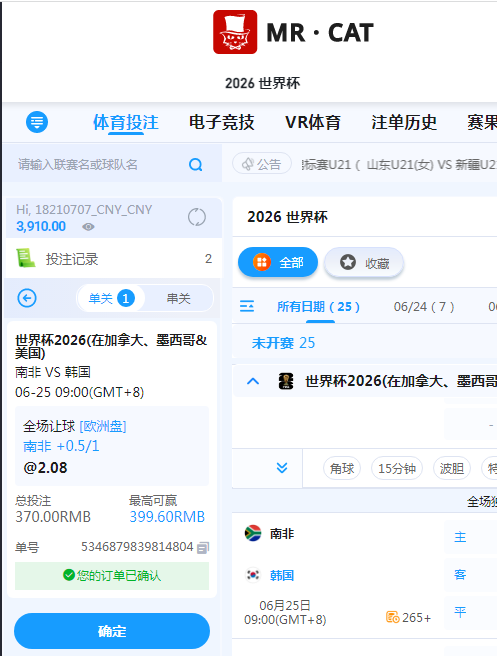The width and height of the screenshot is (497, 656).
Task: Refresh the account balance
Action: (x=197, y=217)
